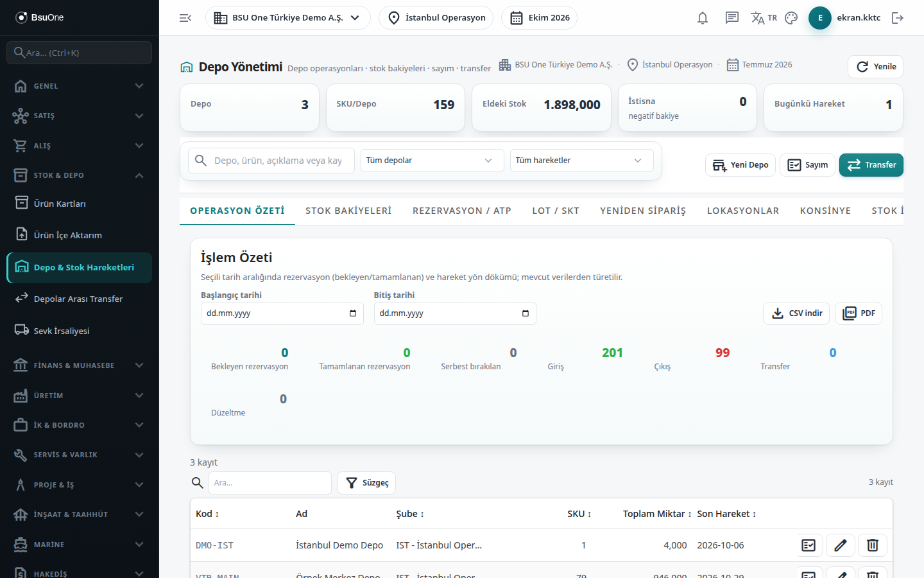Select Depo & Stok Hareketleri item

click(80, 267)
